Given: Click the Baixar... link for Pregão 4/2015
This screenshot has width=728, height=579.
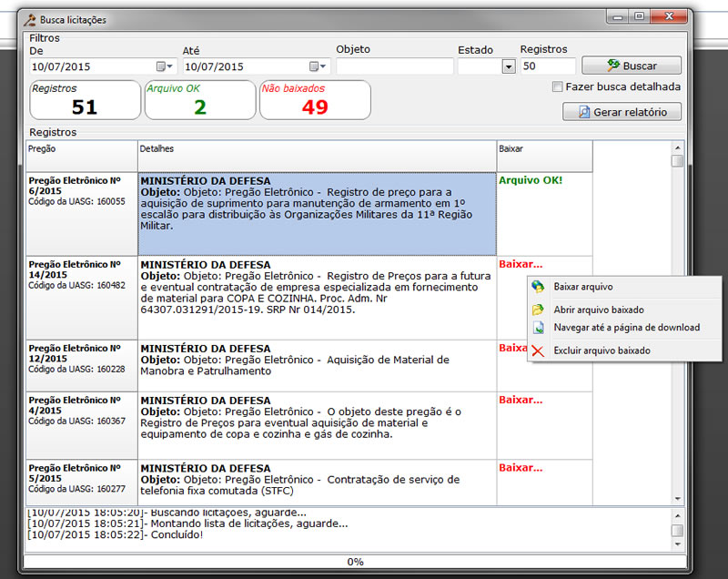Looking at the screenshot, I should 520,400.
